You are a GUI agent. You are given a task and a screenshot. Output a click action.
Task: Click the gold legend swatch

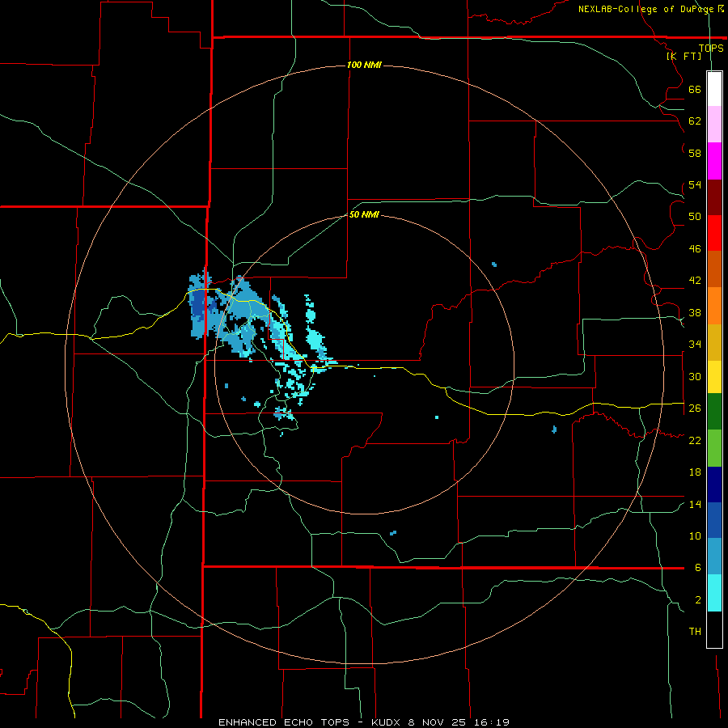(x=714, y=342)
